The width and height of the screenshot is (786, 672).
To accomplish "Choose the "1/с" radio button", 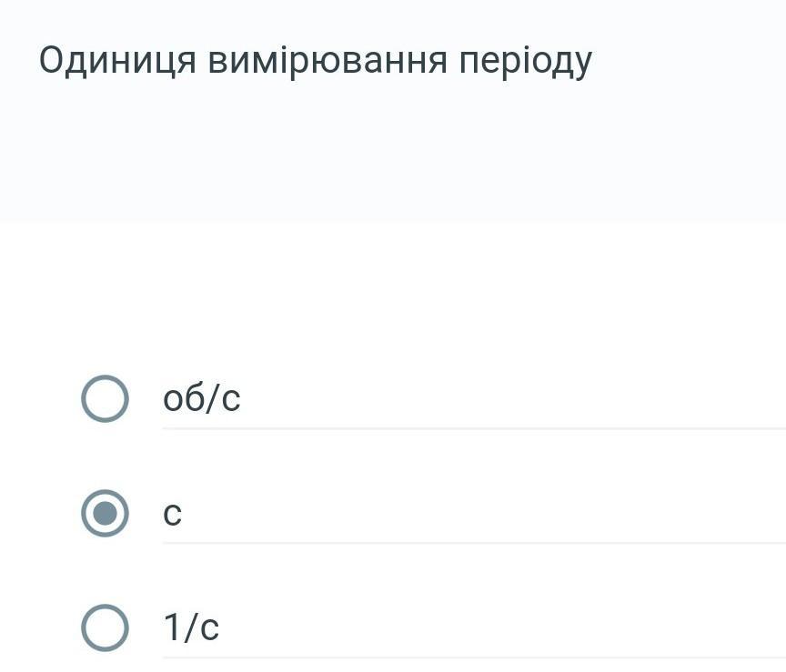I will pyautogui.click(x=105, y=627).
